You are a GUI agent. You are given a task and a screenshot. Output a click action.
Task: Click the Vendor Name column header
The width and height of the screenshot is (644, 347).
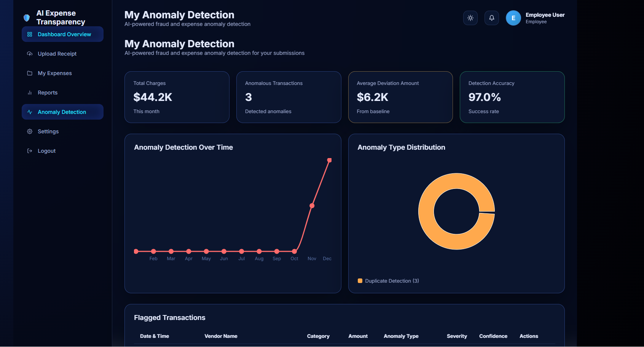[x=221, y=336]
